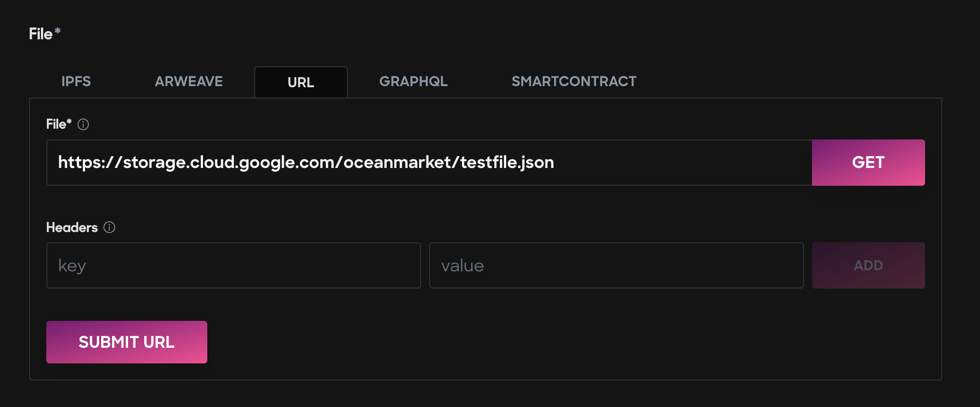980x407 pixels.
Task: Select the active URL tab
Action: pyautogui.click(x=301, y=82)
